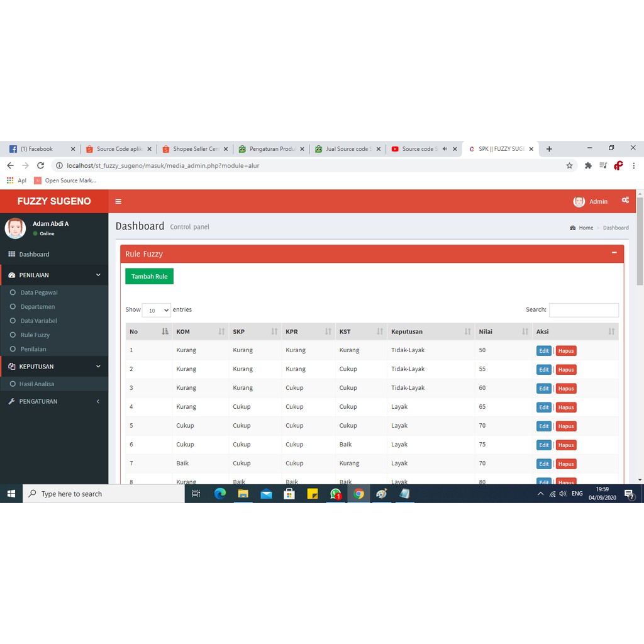644x644 pixels.
Task: Click the bookmark star in address bar
Action: point(569,165)
